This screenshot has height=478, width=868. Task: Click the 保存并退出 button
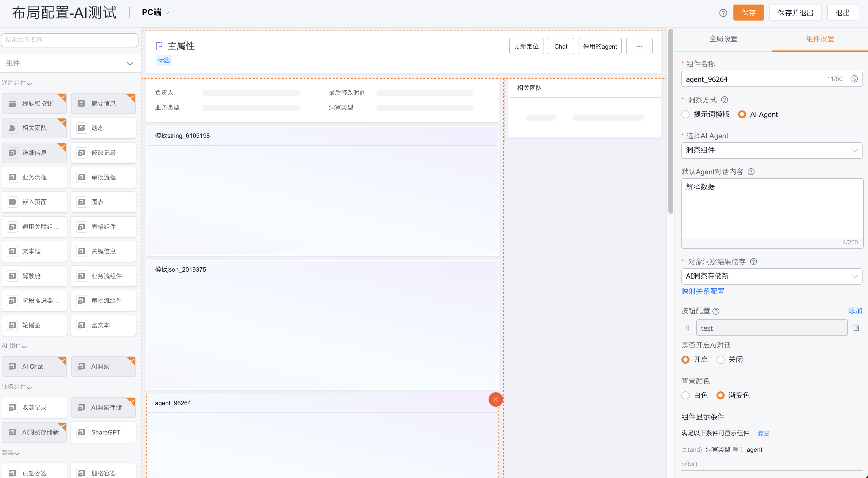tap(795, 13)
